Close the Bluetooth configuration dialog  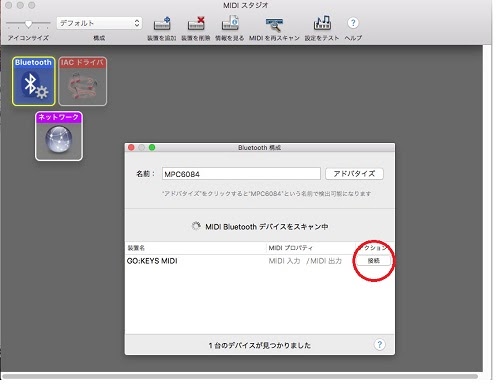131,147
